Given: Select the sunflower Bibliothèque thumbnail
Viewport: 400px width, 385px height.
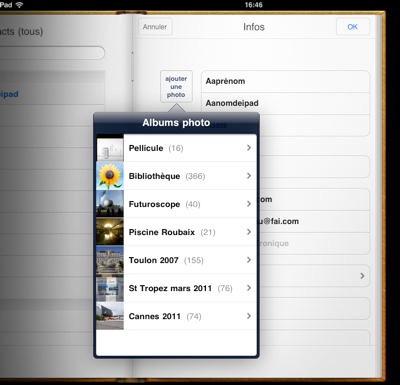Looking at the screenshot, I should pyautogui.click(x=110, y=176).
